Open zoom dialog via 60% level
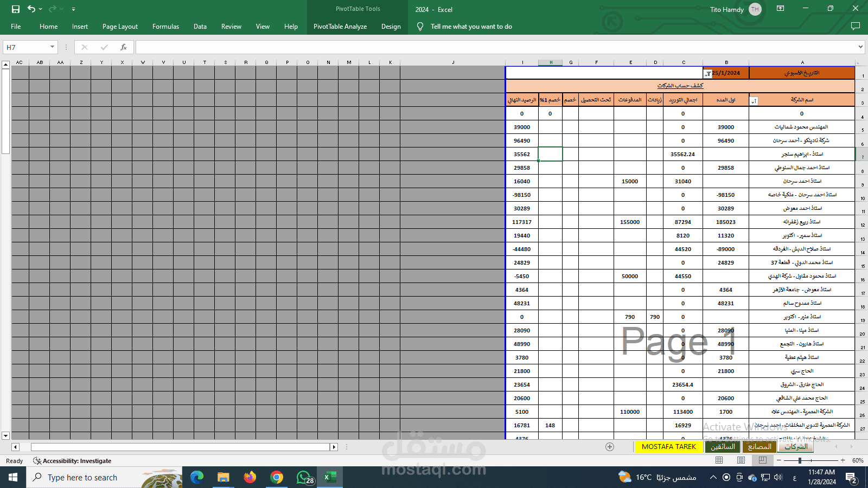 [858, 460]
